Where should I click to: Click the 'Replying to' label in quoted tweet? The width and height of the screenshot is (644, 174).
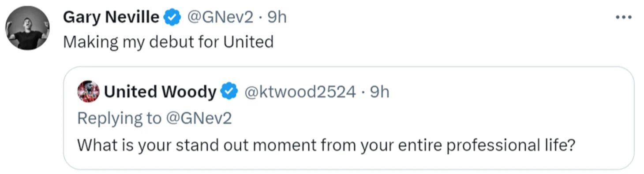click(x=120, y=118)
